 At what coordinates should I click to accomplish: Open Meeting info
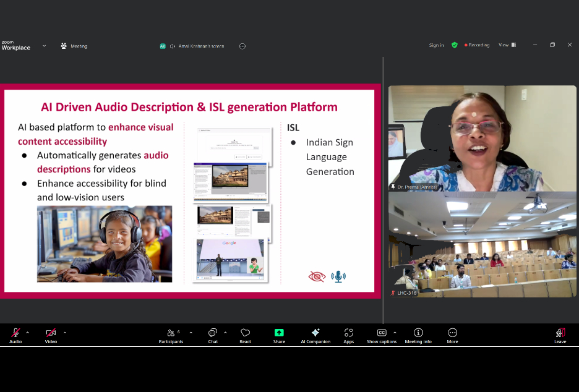[x=418, y=335]
